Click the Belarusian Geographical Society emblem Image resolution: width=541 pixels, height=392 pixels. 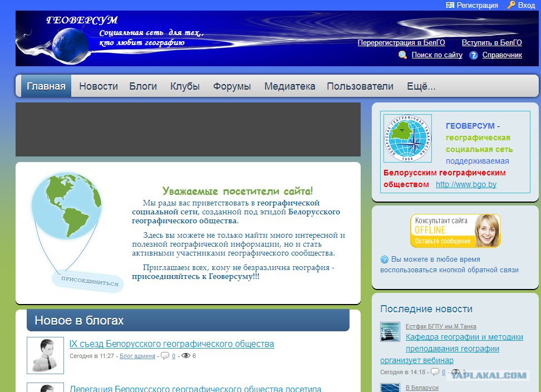(x=407, y=138)
